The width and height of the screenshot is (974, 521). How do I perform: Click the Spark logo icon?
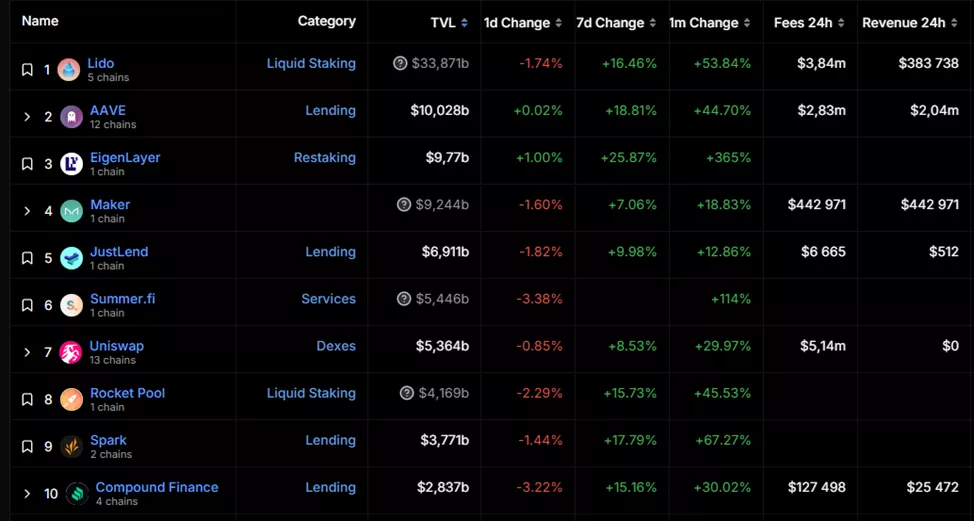71,447
